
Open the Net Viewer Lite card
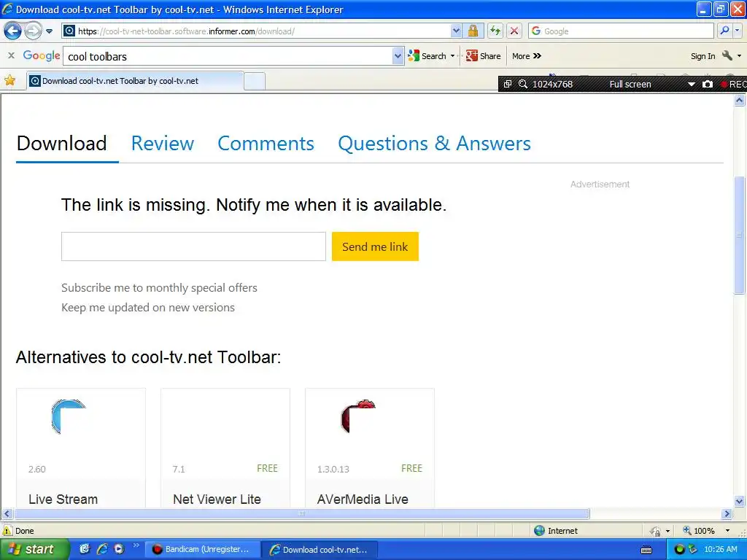pos(225,448)
